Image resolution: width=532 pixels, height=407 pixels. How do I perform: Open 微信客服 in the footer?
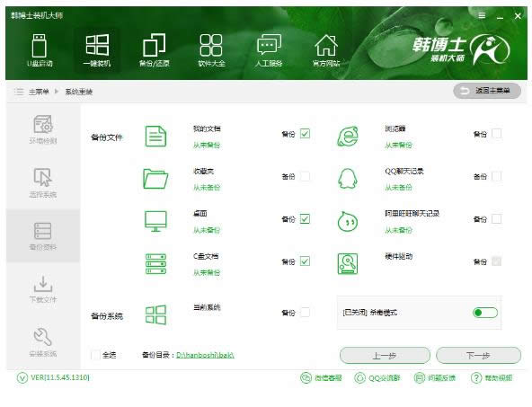pyautogui.click(x=321, y=378)
